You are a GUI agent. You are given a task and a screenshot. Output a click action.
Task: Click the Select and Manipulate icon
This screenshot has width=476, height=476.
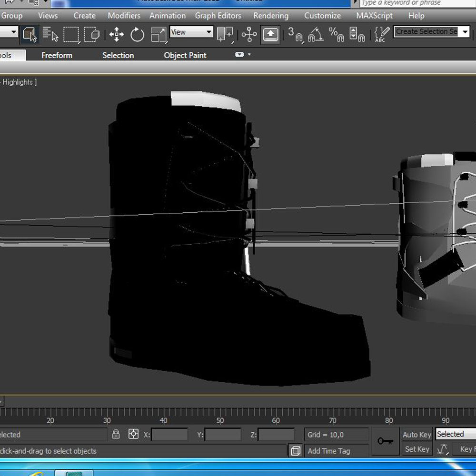(x=249, y=34)
